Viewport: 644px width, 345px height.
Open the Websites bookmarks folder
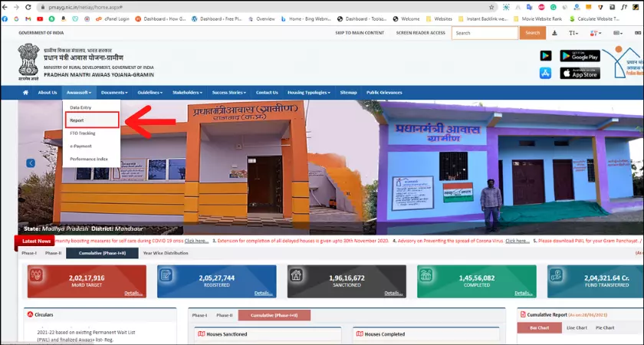coord(439,19)
